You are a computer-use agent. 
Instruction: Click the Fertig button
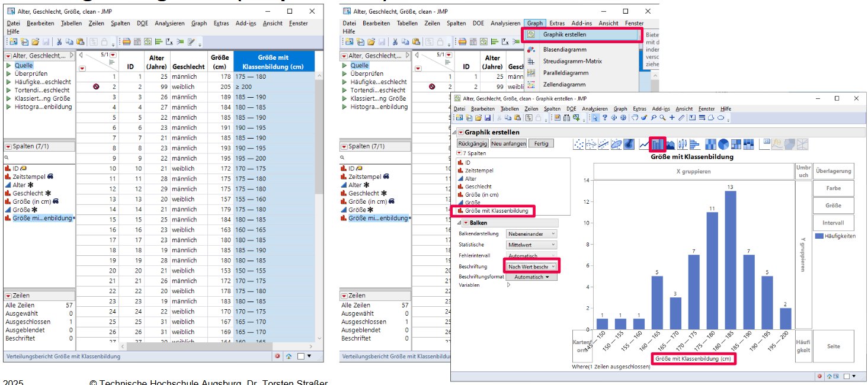541,143
